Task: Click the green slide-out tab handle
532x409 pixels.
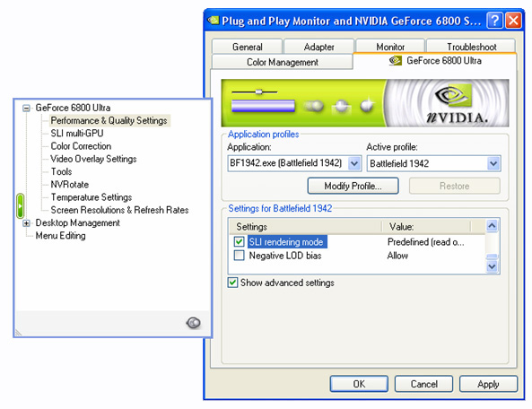Action: click(x=20, y=206)
